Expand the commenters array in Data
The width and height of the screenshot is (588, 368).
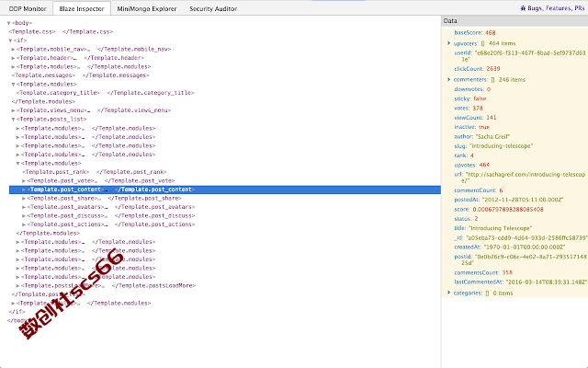(x=449, y=80)
